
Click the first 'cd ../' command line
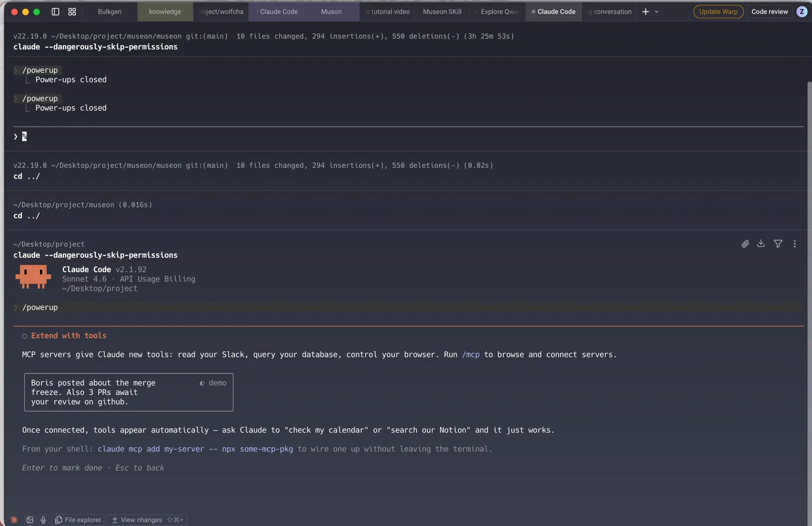tap(26, 176)
